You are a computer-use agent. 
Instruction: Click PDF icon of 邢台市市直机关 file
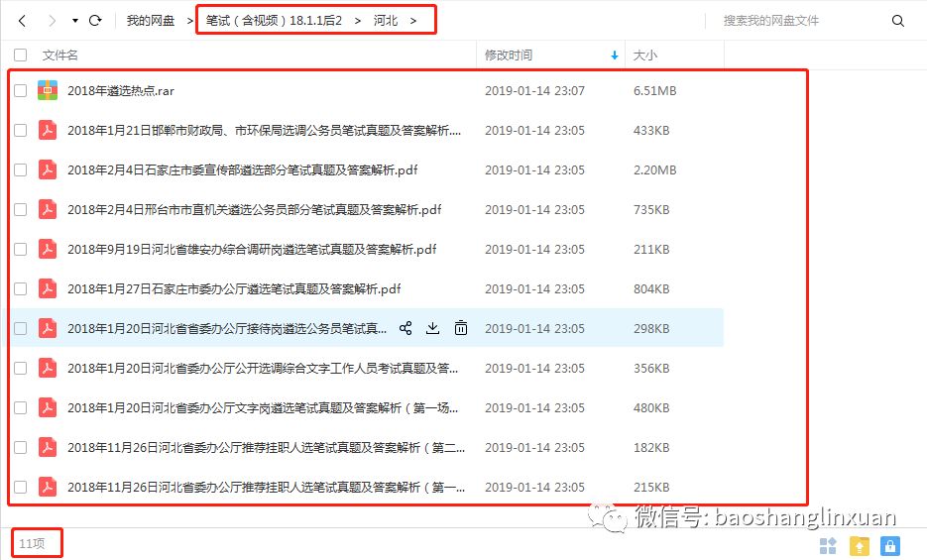(48, 209)
